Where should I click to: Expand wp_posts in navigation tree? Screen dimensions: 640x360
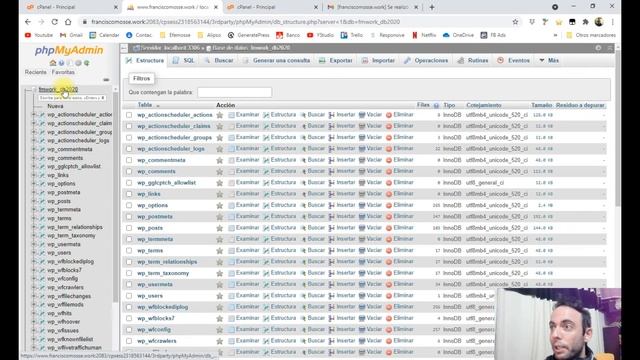(34, 201)
